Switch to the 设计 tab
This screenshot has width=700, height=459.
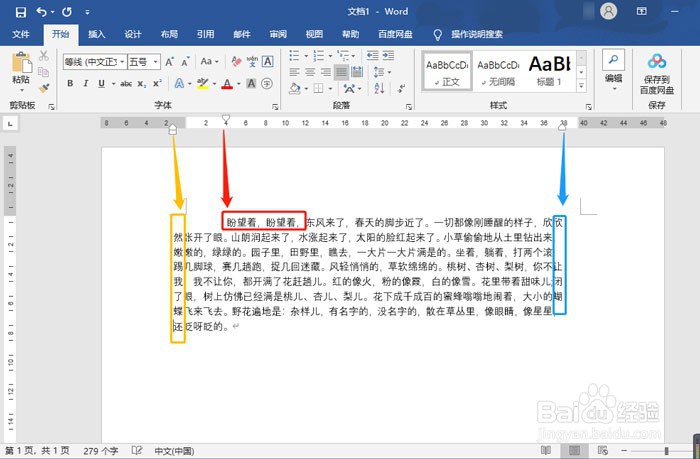click(x=133, y=34)
